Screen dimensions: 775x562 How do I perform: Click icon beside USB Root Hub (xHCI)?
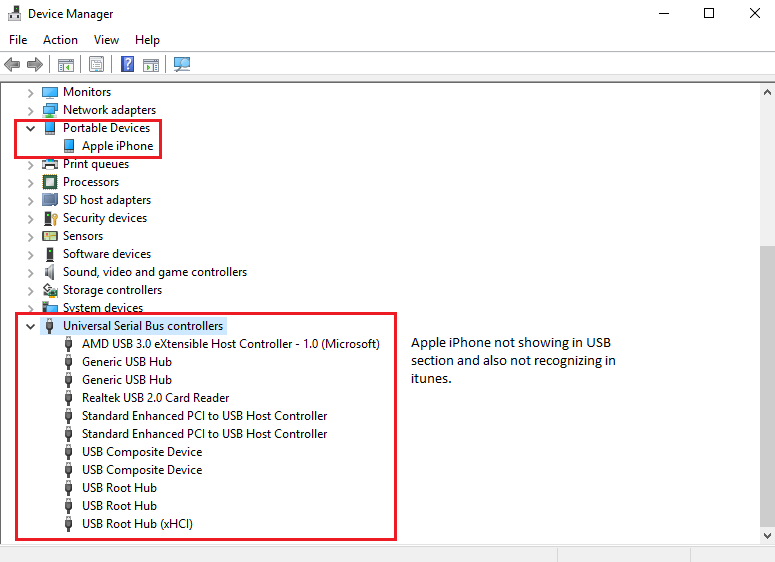tap(69, 524)
